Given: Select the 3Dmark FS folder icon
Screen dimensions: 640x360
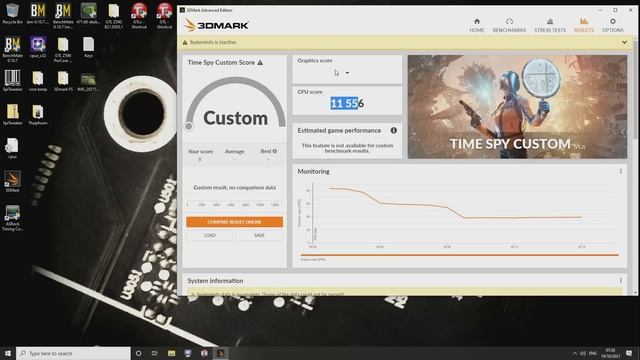Looking at the screenshot, I should click(x=63, y=81).
